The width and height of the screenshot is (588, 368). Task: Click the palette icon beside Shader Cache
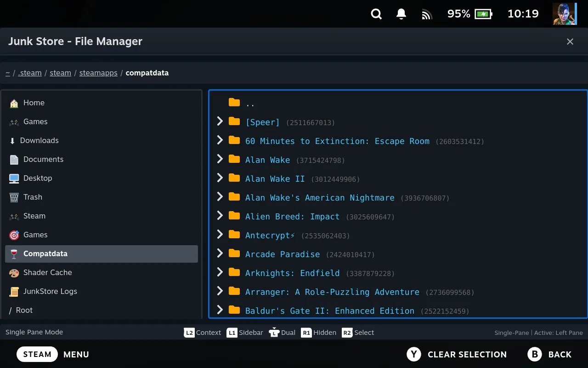tap(14, 273)
